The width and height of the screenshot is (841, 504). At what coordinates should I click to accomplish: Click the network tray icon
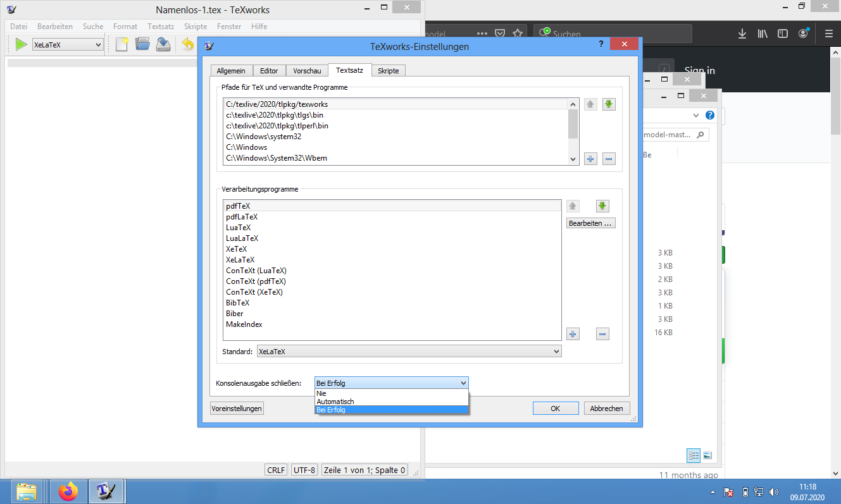[759, 492]
